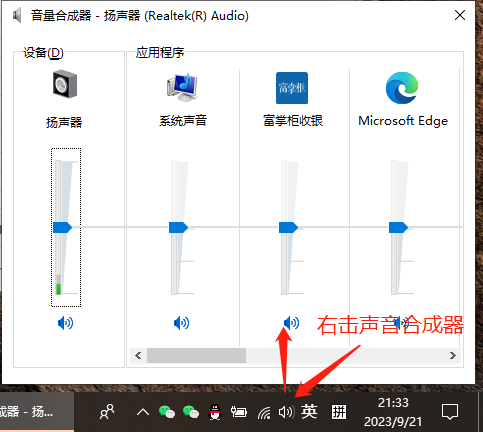Click the 系统声音 system sounds icon
483x432 pixels.
[182, 87]
